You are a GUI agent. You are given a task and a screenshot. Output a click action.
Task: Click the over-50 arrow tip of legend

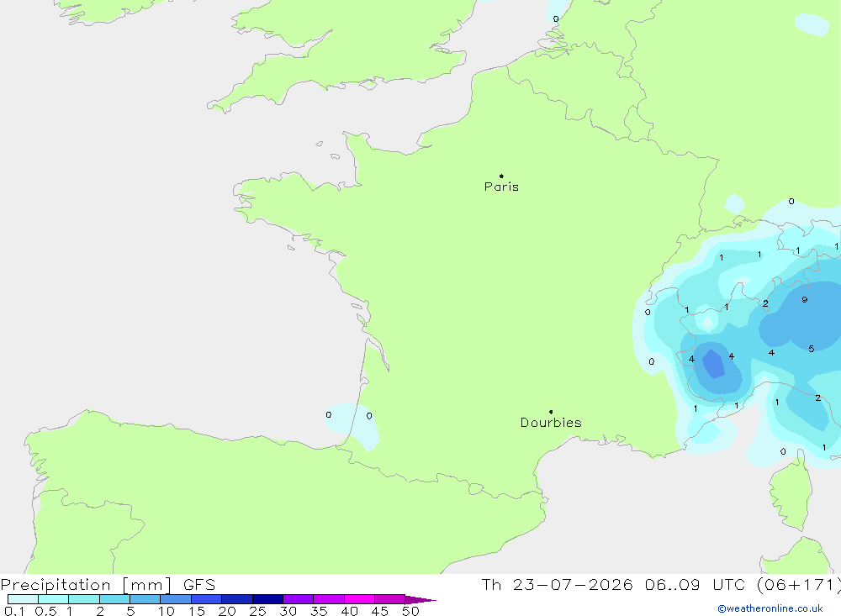(x=420, y=599)
